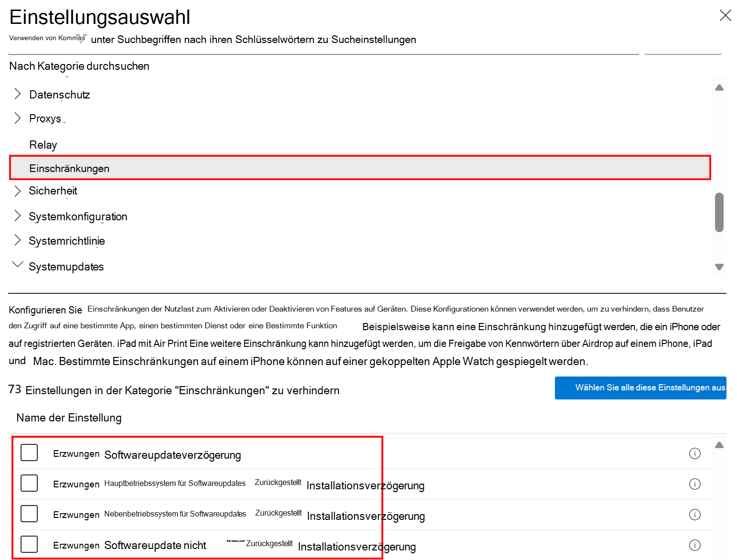Check the Erzwungen Softwareupdateverzögerung checkbox
This screenshot has height=560, width=737.
(29, 452)
